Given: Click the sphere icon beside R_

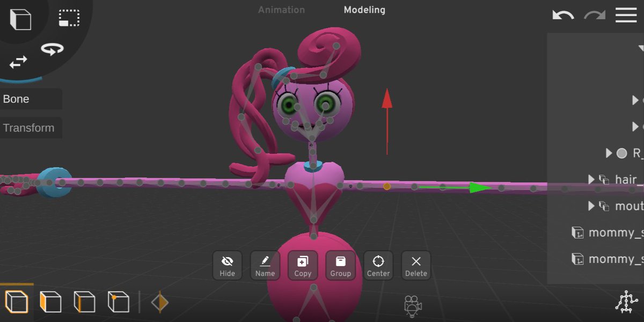Looking at the screenshot, I should (621, 153).
